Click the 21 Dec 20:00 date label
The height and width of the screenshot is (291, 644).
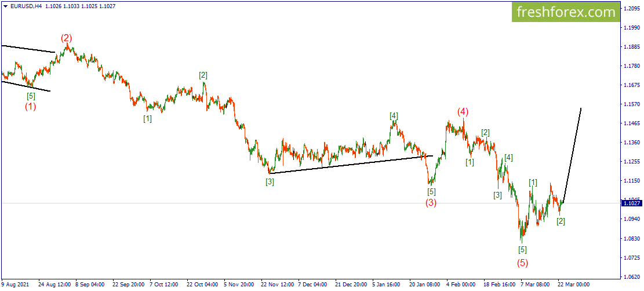(351, 284)
